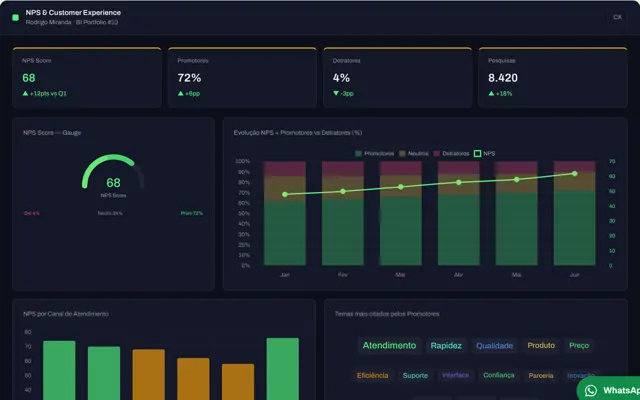Click the NPS Score — Gauge panel title
The image size is (640, 400).
coord(52,133)
